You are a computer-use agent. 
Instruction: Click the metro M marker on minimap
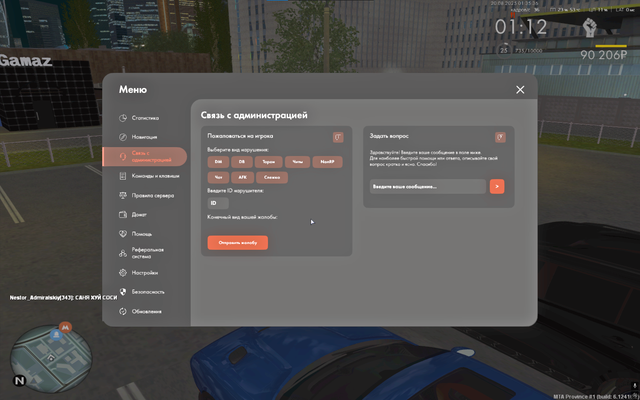(x=65, y=327)
